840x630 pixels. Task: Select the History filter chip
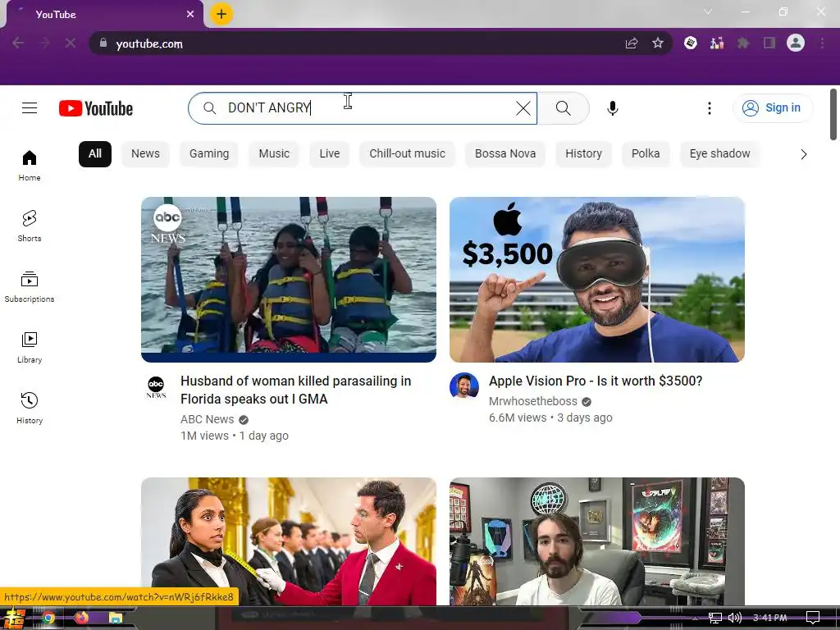coord(583,153)
